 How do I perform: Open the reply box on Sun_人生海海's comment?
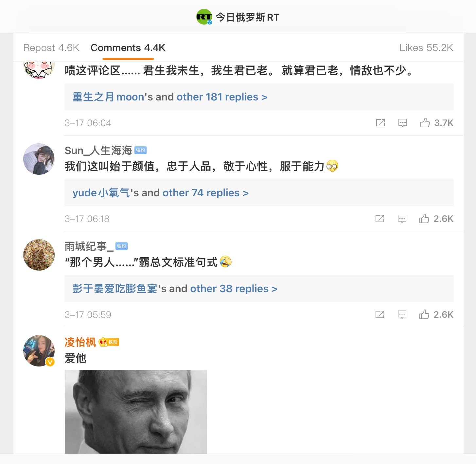pos(402,219)
